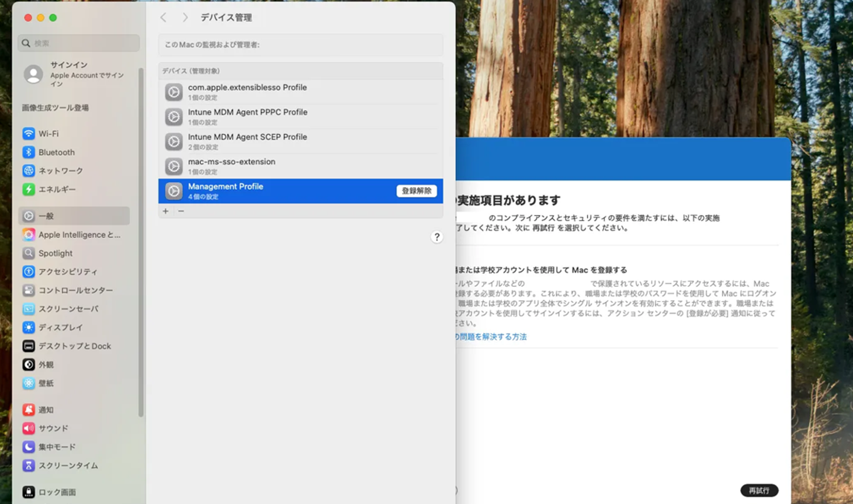The image size is (853, 504).
Task: Click the help question mark button
Action: point(436,237)
